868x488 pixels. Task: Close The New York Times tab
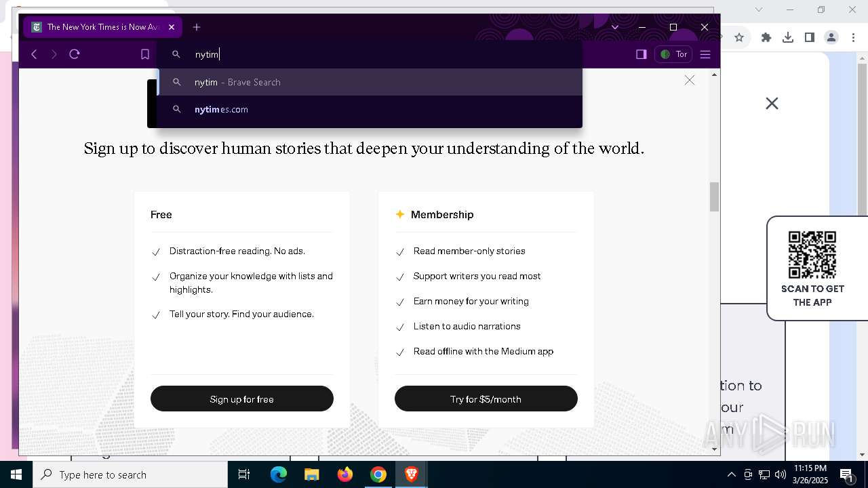click(172, 27)
